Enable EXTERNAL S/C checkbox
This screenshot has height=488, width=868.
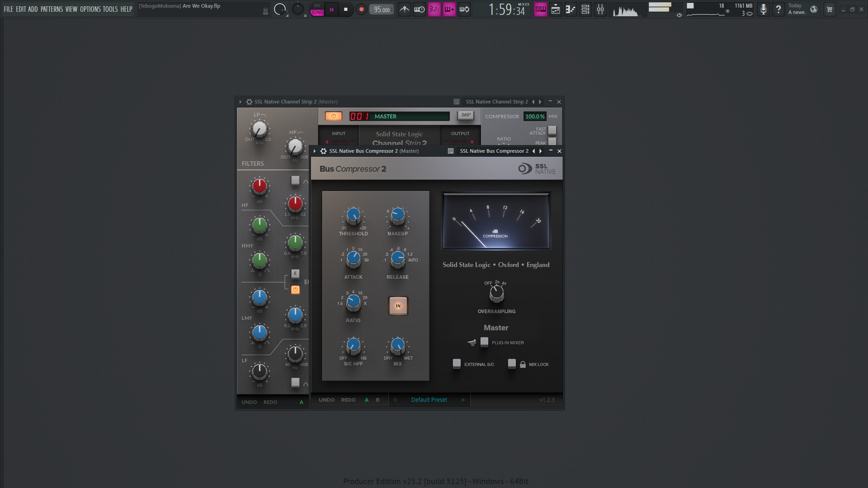coord(457,363)
